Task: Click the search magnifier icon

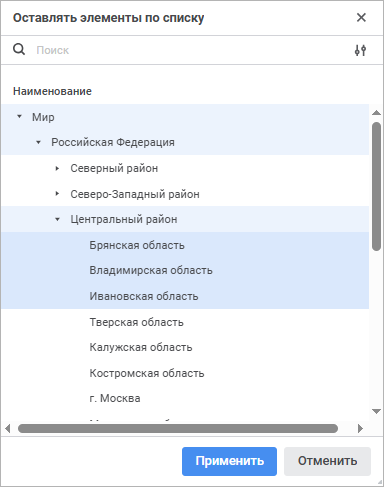Action: point(19,50)
